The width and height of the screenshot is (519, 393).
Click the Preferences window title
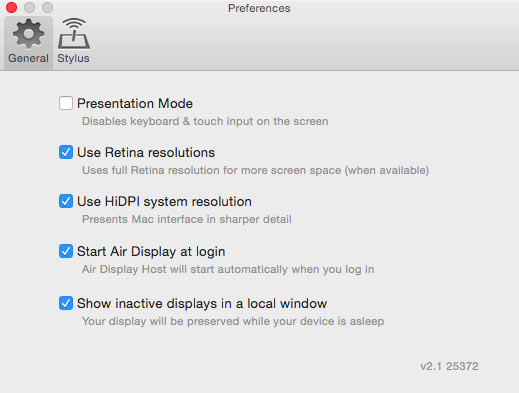coord(259,8)
